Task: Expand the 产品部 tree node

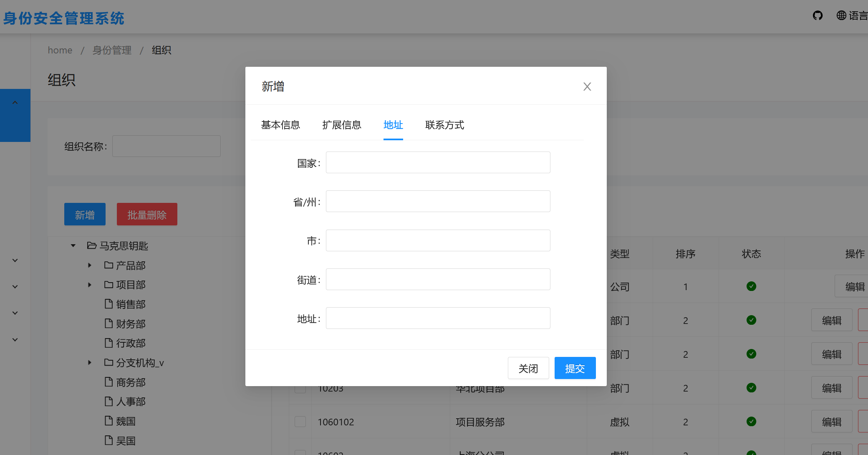Action: tap(89, 265)
